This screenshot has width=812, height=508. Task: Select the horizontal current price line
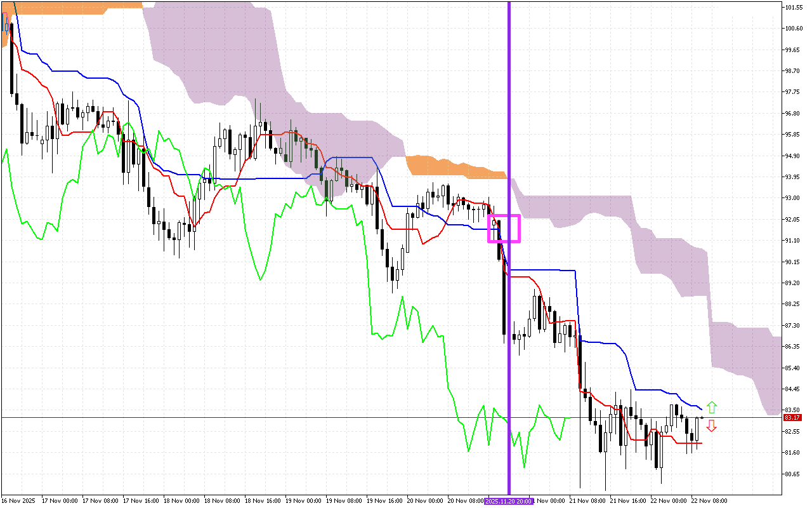point(254,418)
